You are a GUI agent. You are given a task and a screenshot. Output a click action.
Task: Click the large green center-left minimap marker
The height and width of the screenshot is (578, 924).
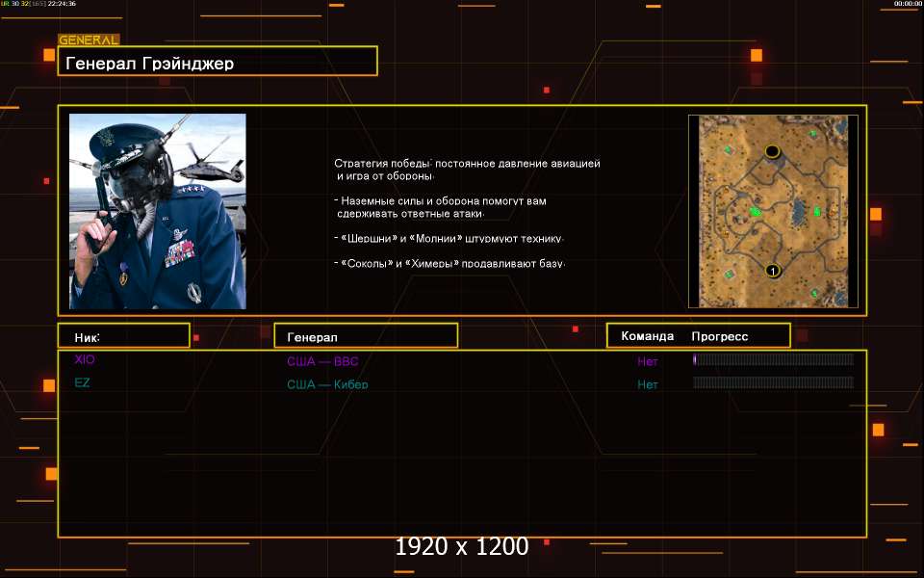tap(756, 211)
